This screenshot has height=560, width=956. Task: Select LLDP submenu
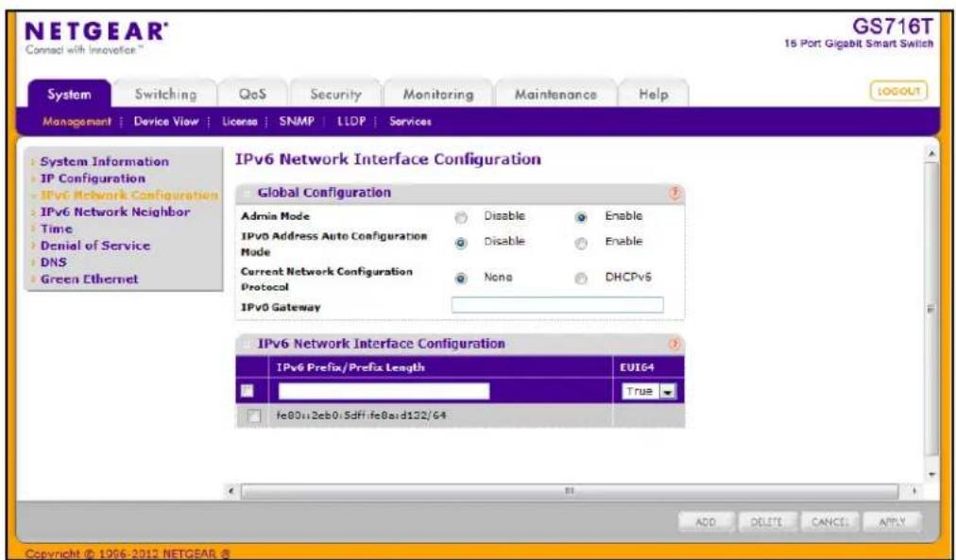351,121
